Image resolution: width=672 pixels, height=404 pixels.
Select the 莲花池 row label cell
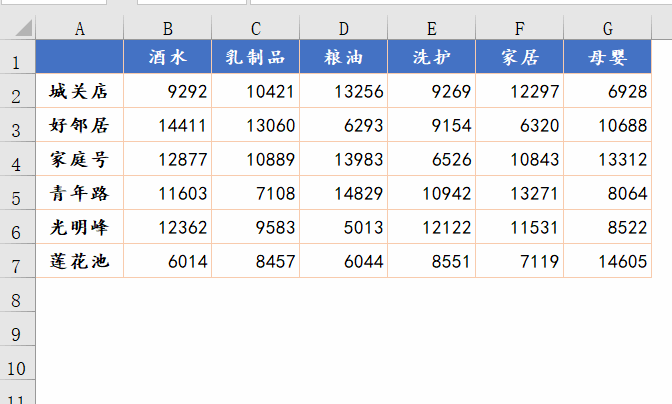point(79,262)
